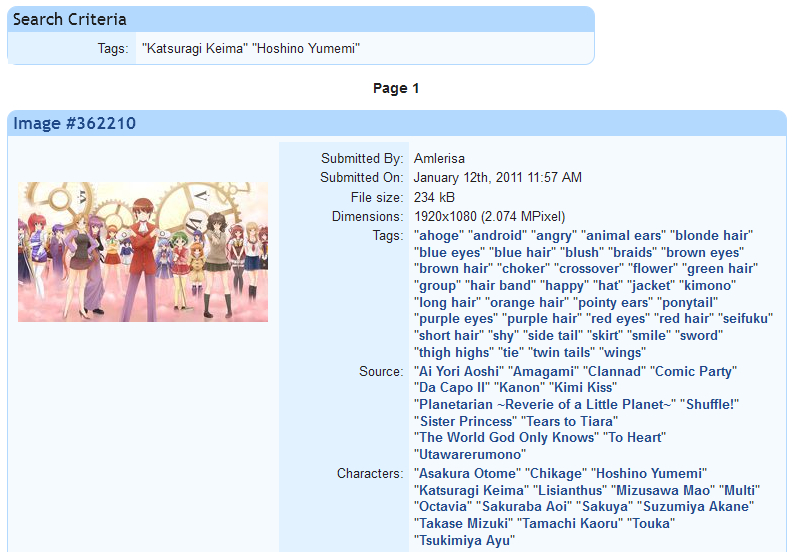The image size is (804, 552).
Task: Select the "blonde hair" tag
Action: 712,236
